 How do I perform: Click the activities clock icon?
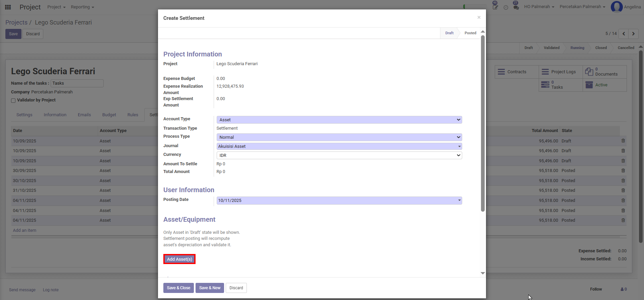(506, 7)
